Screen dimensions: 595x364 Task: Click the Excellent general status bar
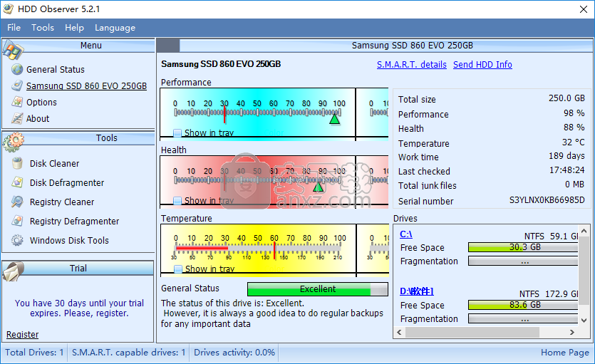(x=318, y=289)
